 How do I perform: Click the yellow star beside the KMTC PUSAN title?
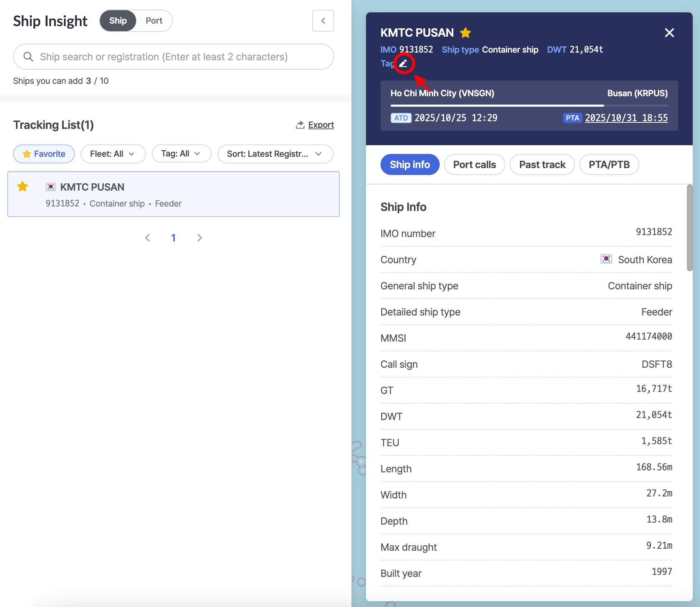pos(465,33)
